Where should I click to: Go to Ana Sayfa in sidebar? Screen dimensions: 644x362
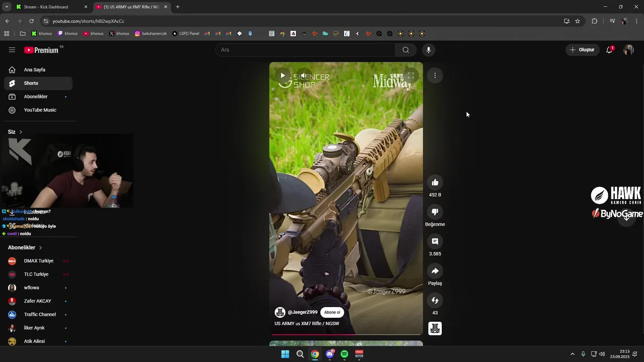(x=38, y=70)
